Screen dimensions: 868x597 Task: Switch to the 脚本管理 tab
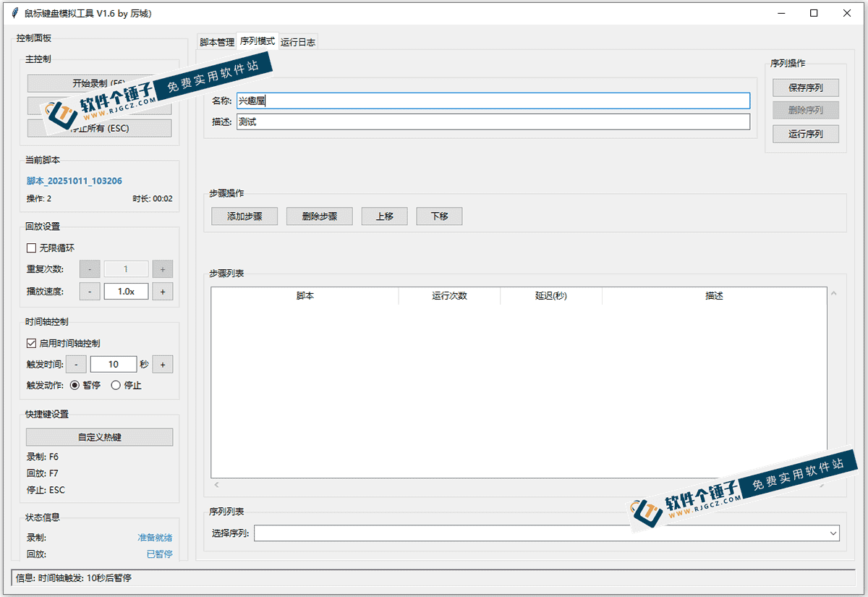point(217,41)
